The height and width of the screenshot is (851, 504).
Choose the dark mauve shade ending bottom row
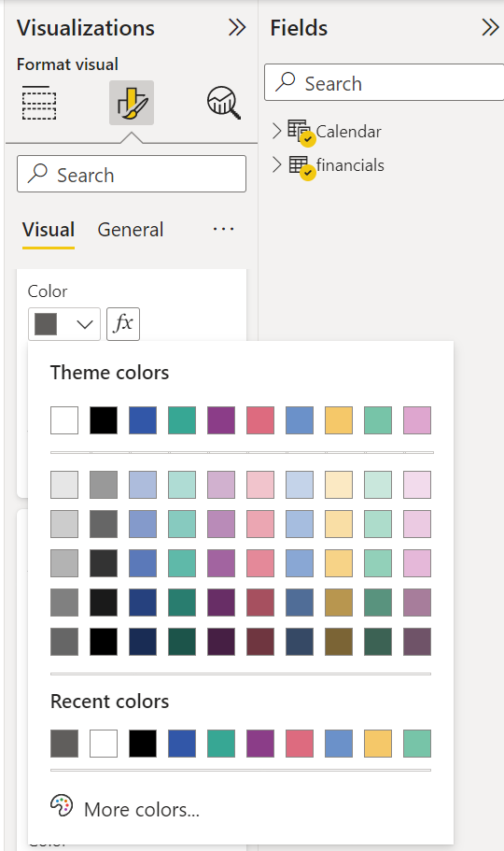(x=417, y=642)
